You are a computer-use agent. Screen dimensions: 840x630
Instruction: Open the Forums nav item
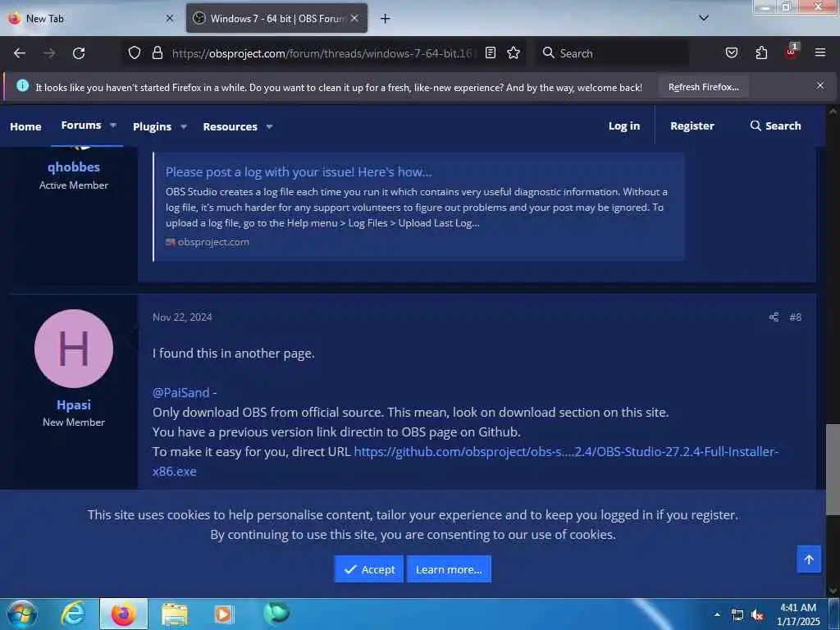pyautogui.click(x=81, y=125)
